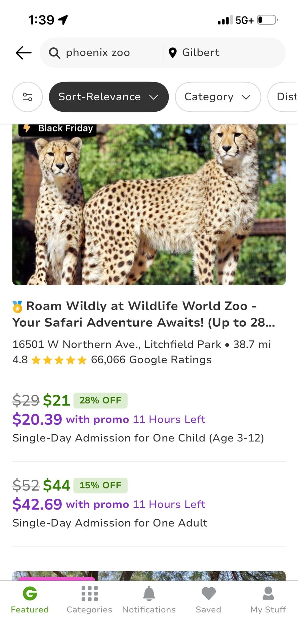Tap the location pin icon
This screenshot has height=644, width=298.
pyautogui.click(x=172, y=53)
